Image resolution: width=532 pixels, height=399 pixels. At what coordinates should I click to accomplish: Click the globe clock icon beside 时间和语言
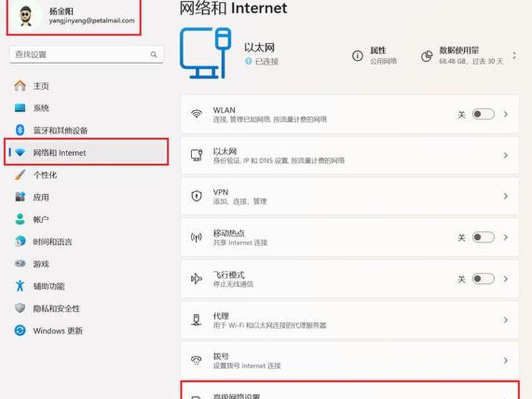pos(20,241)
